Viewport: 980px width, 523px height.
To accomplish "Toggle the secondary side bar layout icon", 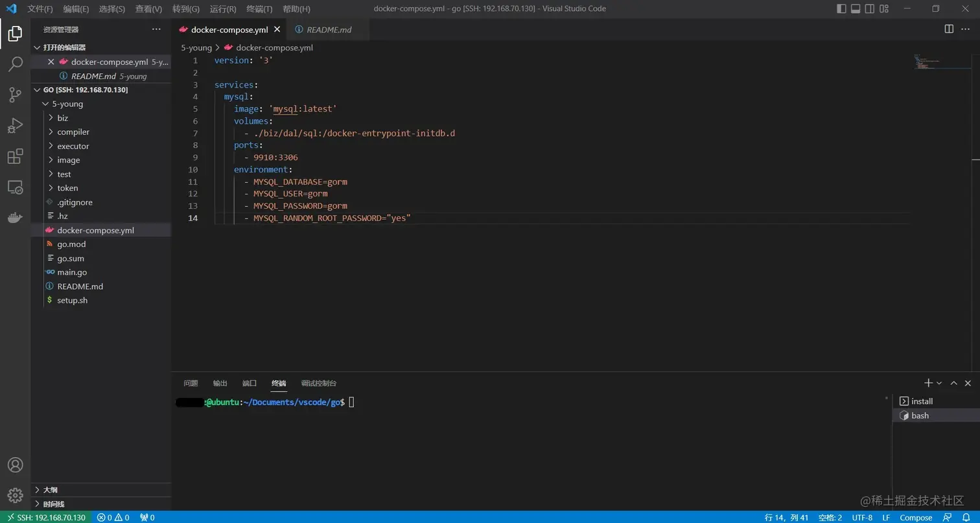I will pos(870,8).
